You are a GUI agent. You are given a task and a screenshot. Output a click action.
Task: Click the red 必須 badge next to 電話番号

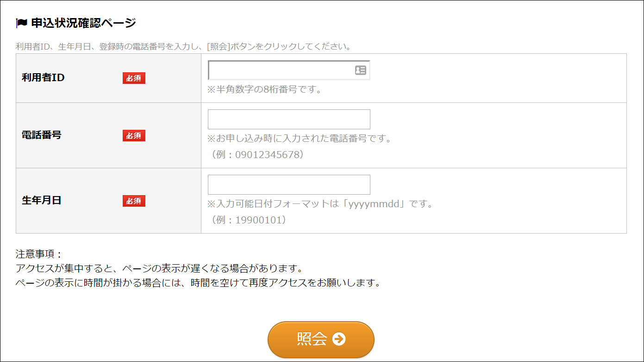tap(134, 135)
